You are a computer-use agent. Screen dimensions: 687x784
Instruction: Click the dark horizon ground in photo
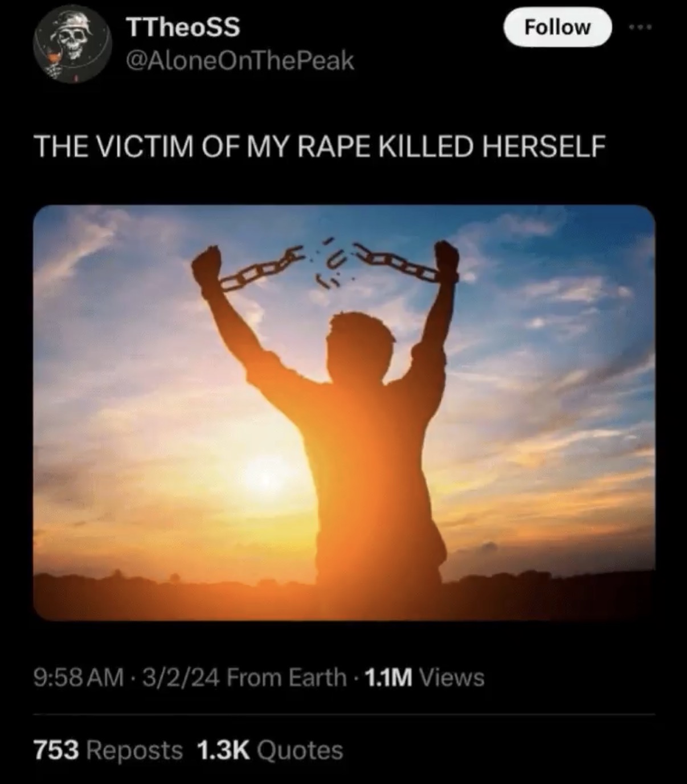pos(344,595)
